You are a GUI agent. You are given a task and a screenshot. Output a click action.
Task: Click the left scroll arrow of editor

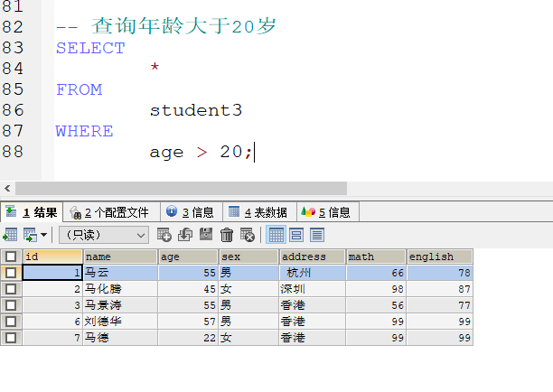(x=7, y=188)
